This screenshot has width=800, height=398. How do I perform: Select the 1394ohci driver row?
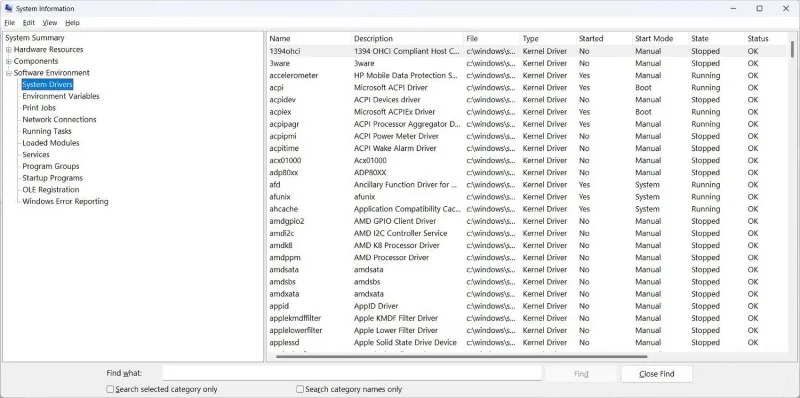click(x=527, y=52)
